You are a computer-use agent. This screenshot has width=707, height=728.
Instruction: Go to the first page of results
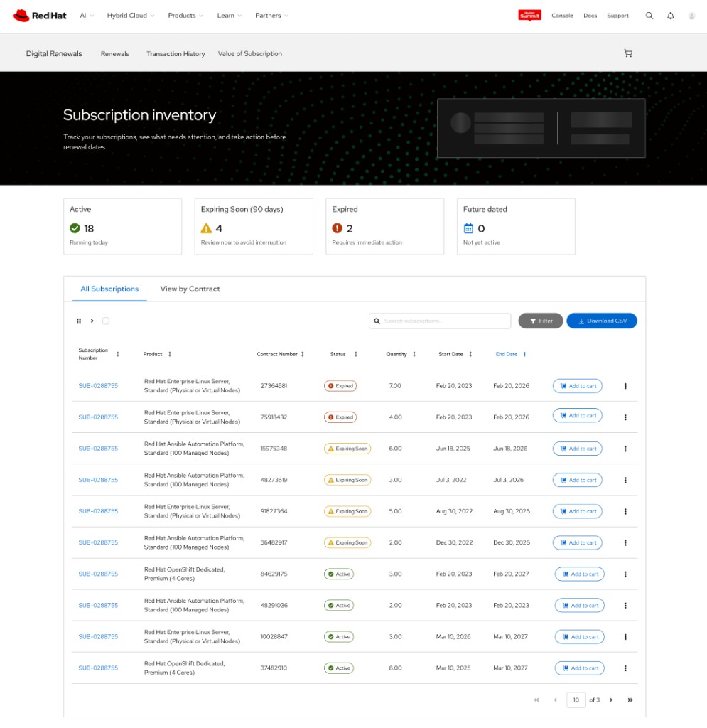(536, 700)
